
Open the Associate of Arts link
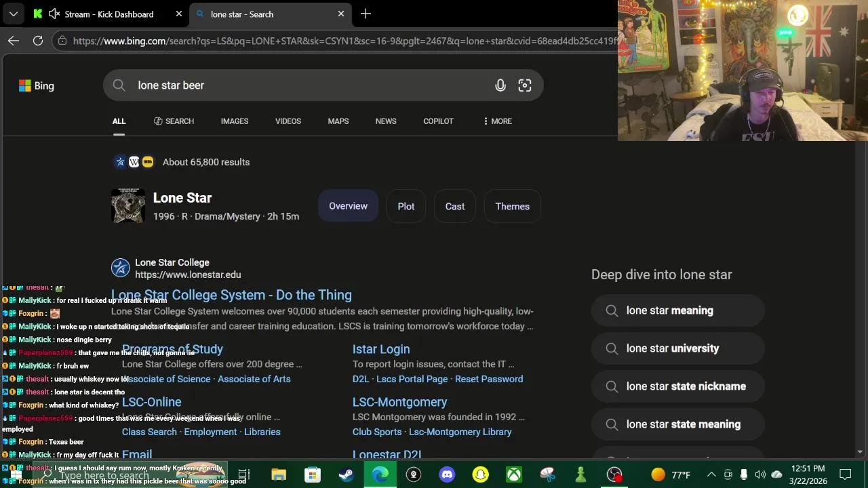click(x=254, y=379)
